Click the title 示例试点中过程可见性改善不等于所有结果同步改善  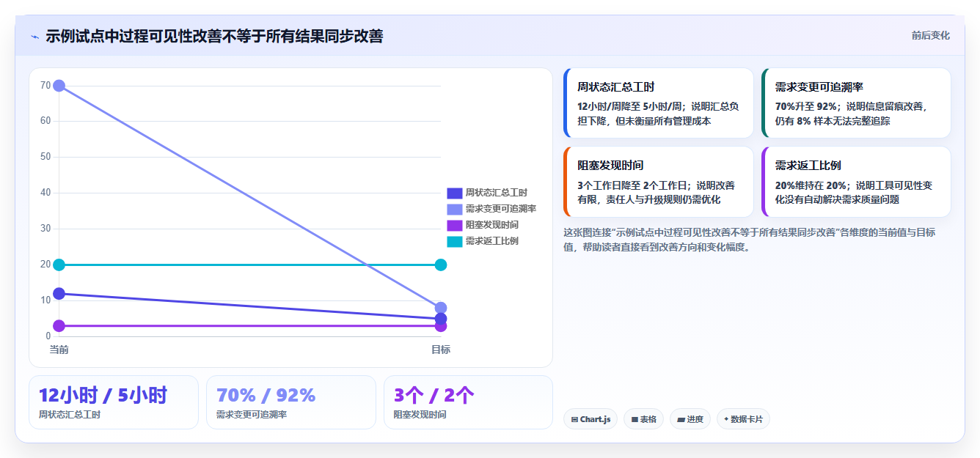click(x=214, y=36)
